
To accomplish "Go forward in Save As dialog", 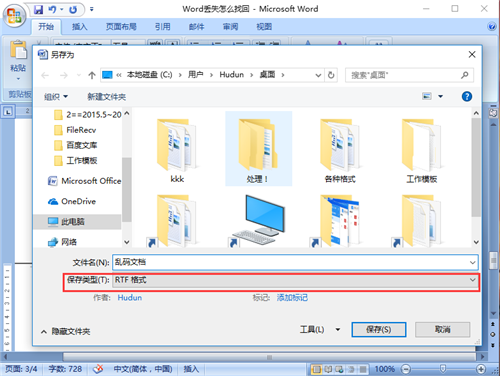I will [x=64, y=75].
